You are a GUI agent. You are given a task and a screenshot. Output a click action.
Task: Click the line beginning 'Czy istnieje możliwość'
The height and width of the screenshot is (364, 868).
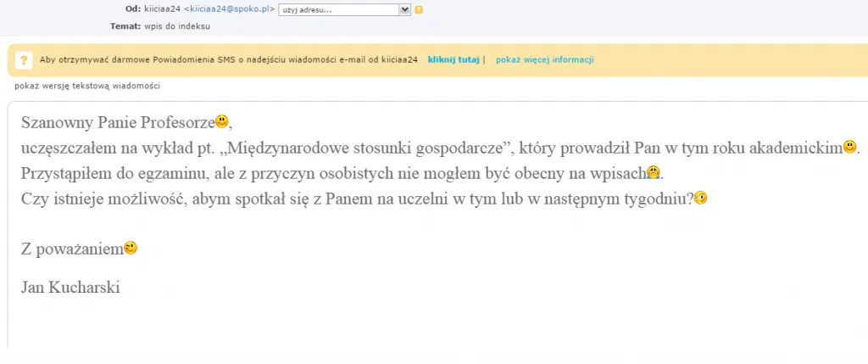364,199
